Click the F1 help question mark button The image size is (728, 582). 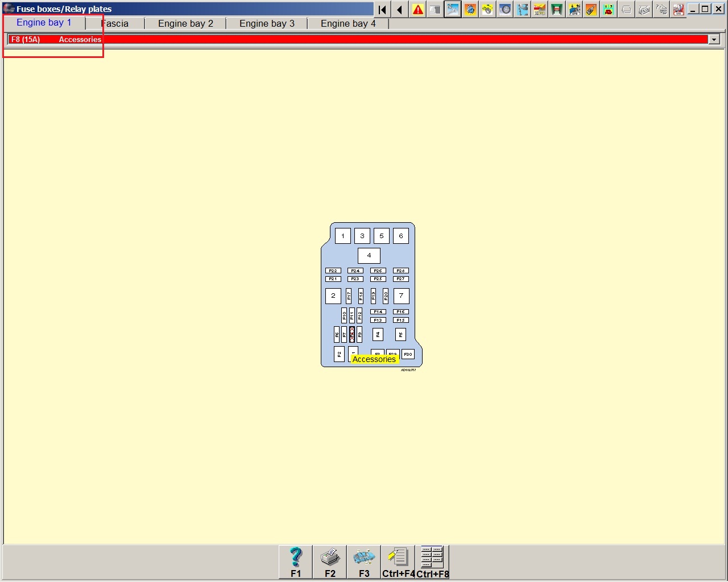[296, 562]
